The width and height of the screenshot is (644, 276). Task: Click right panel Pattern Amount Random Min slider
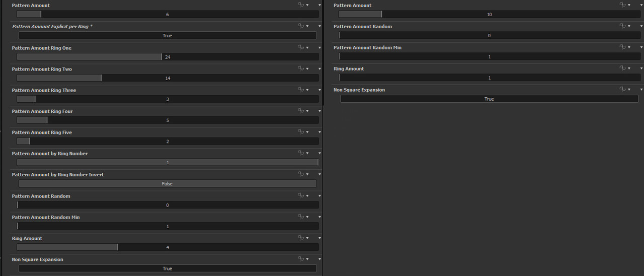pyautogui.click(x=490, y=57)
